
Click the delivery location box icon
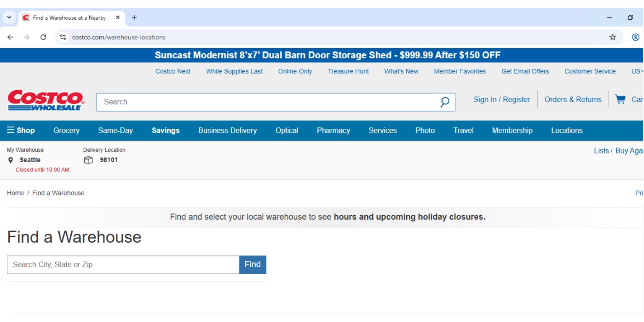coord(88,160)
